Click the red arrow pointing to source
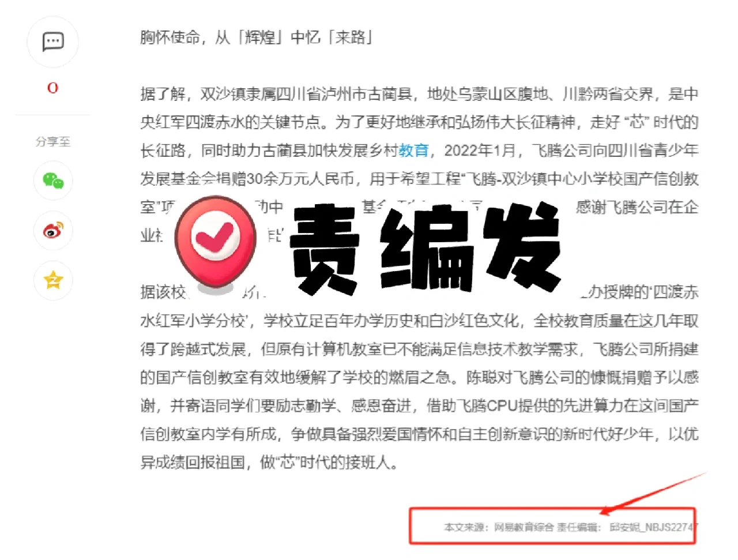 point(654,493)
